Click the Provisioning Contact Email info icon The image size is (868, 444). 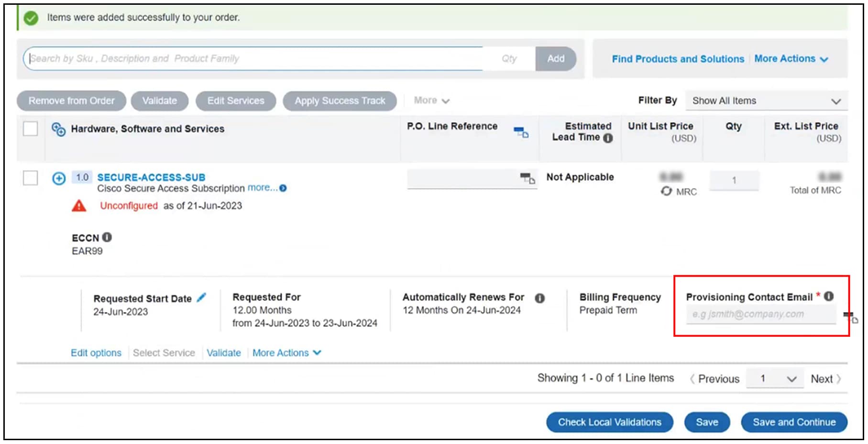click(x=829, y=297)
